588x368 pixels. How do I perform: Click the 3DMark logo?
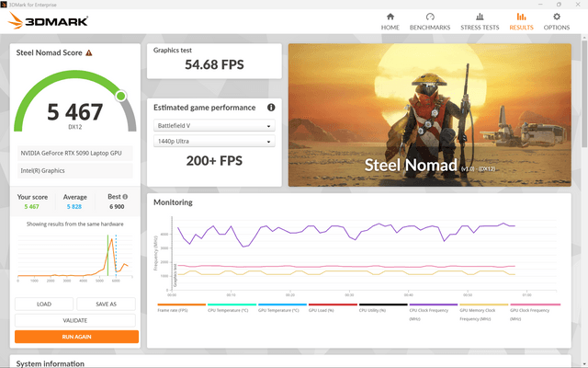click(48, 20)
